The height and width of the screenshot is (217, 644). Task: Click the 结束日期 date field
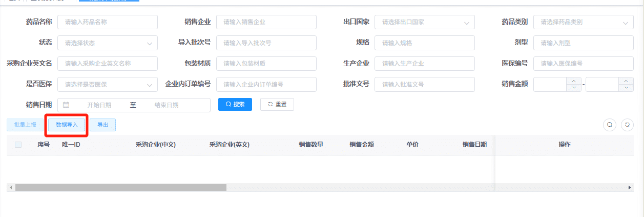(x=167, y=105)
